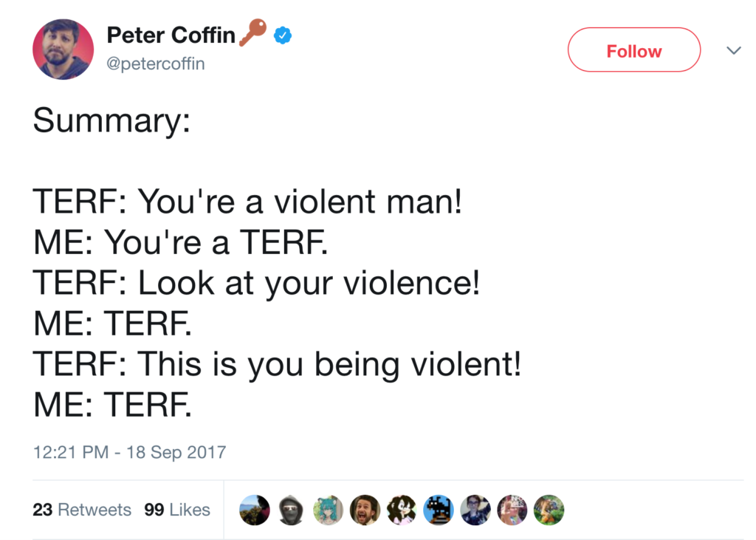
Task: Click the hooded figure liker avatar
Action: point(292,510)
